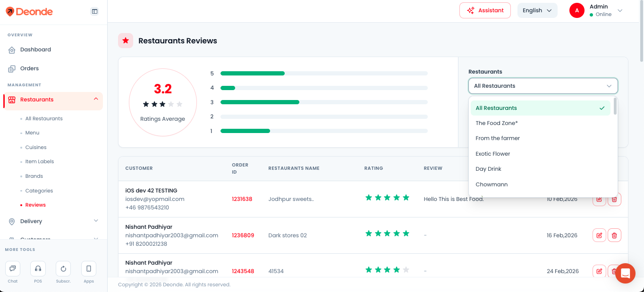Open order ID 1231638 link
Image resolution: width=644 pixels, height=292 pixels.
[x=242, y=199]
